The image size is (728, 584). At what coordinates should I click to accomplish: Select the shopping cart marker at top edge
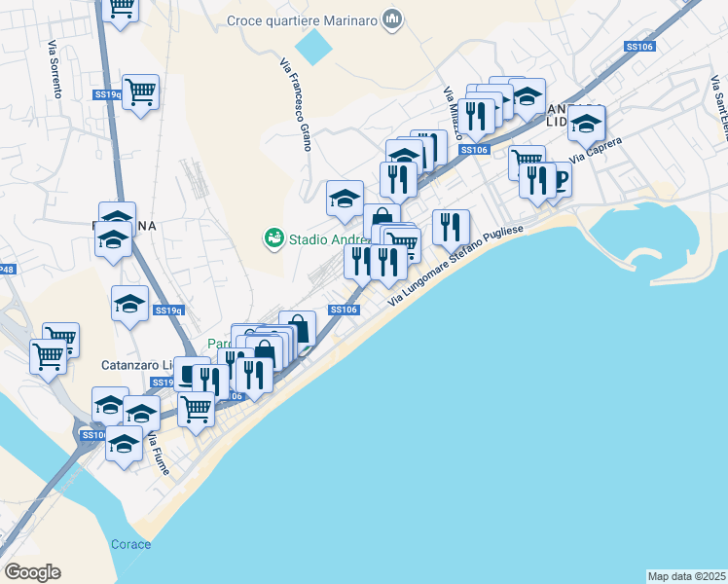tap(121, 11)
